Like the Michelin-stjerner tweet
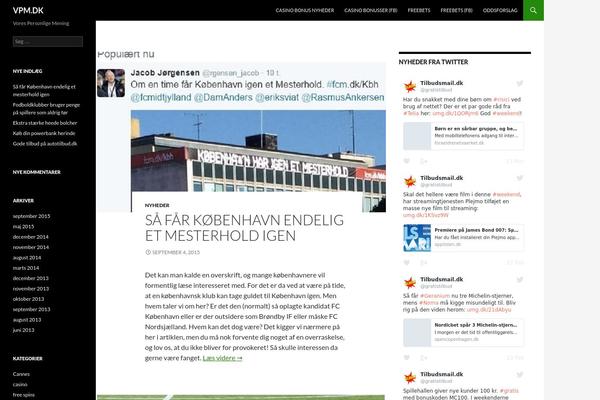 point(407,358)
